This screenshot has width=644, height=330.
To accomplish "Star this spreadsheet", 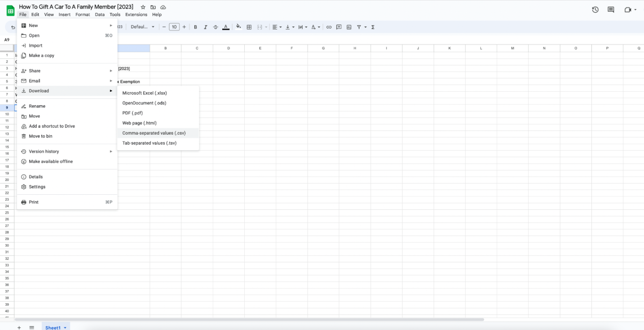I will pos(143,7).
